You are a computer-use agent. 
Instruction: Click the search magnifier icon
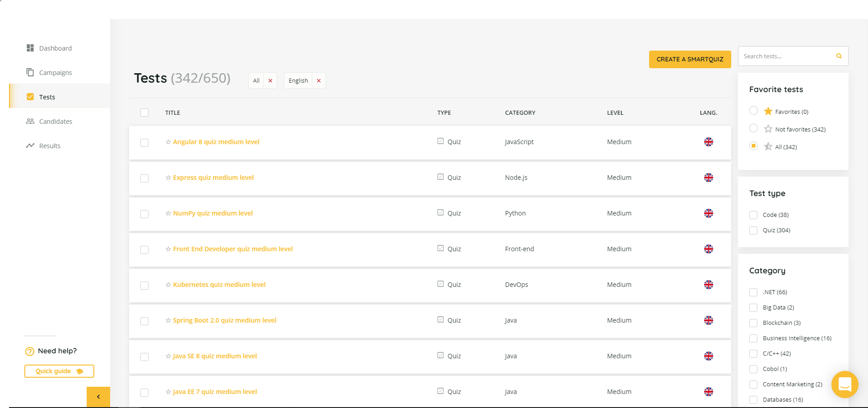coord(839,56)
